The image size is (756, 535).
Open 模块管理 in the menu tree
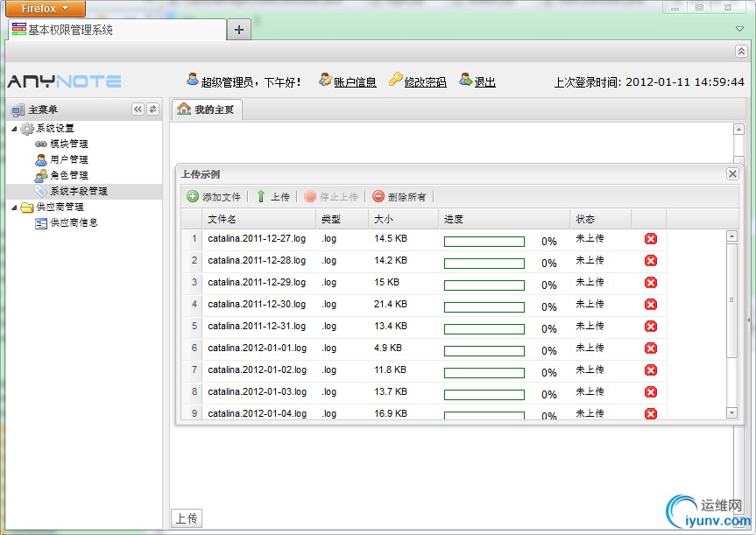[x=69, y=144]
